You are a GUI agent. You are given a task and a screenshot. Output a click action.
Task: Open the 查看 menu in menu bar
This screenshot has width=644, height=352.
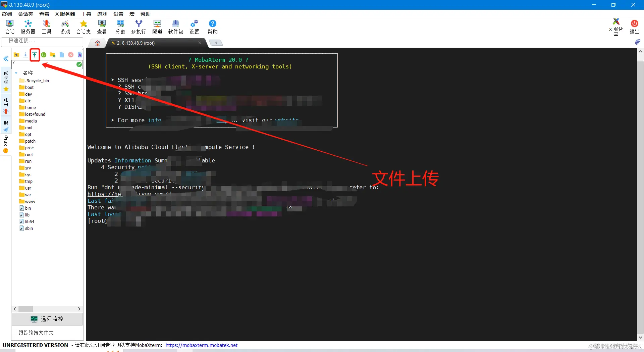click(x=44, y=14)
